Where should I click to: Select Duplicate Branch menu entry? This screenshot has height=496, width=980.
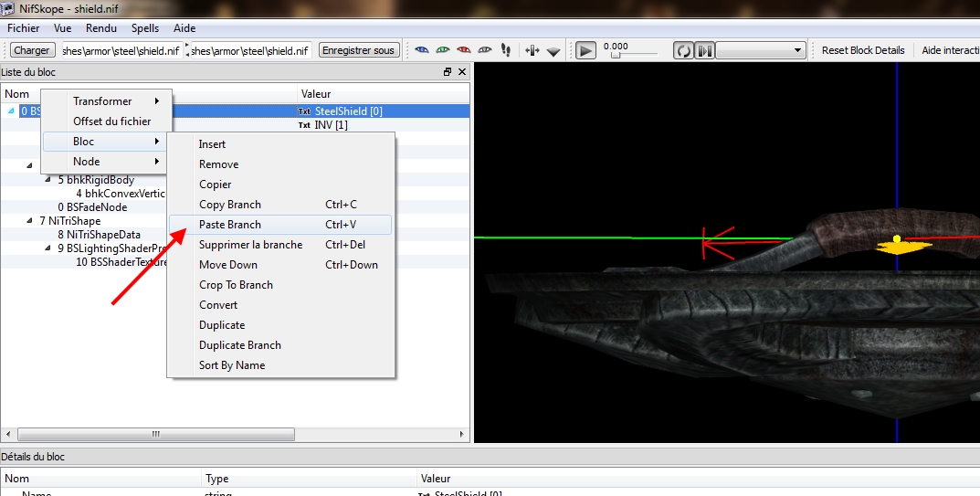pos(280,344)
